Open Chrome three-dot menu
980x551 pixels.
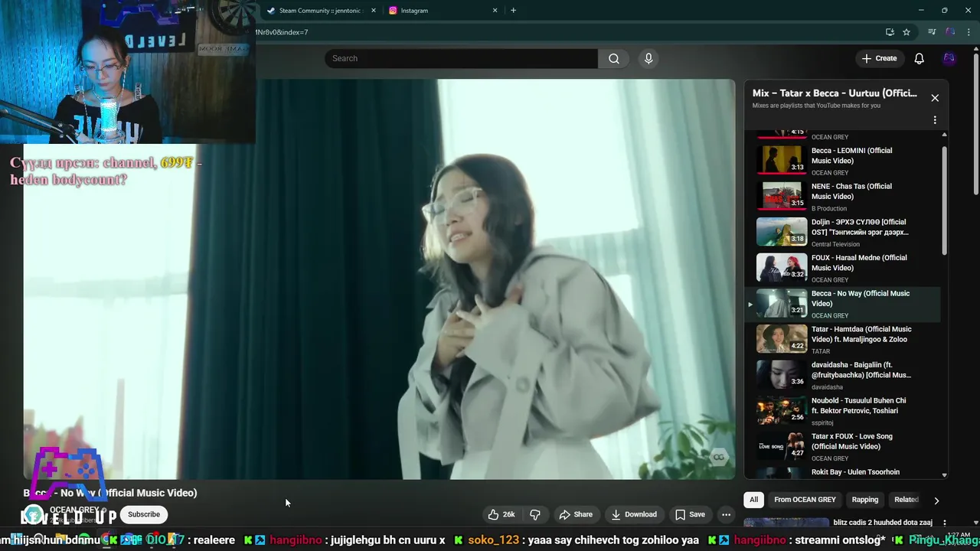[x=967, y=32]
